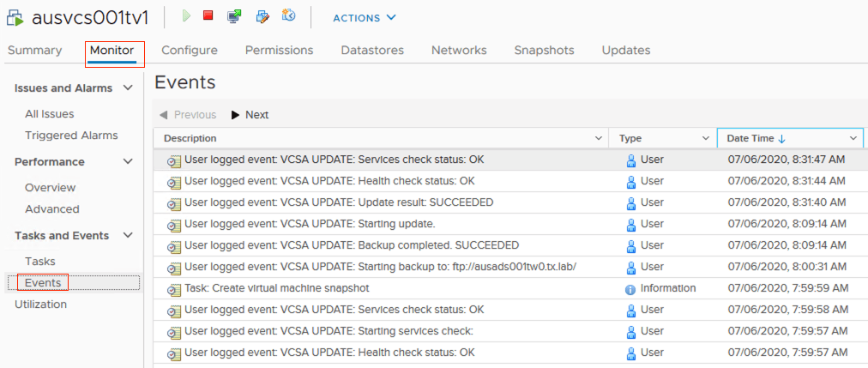Click the red Power Off icon
The height and width of the screenshot is (368, 868).
208,16
